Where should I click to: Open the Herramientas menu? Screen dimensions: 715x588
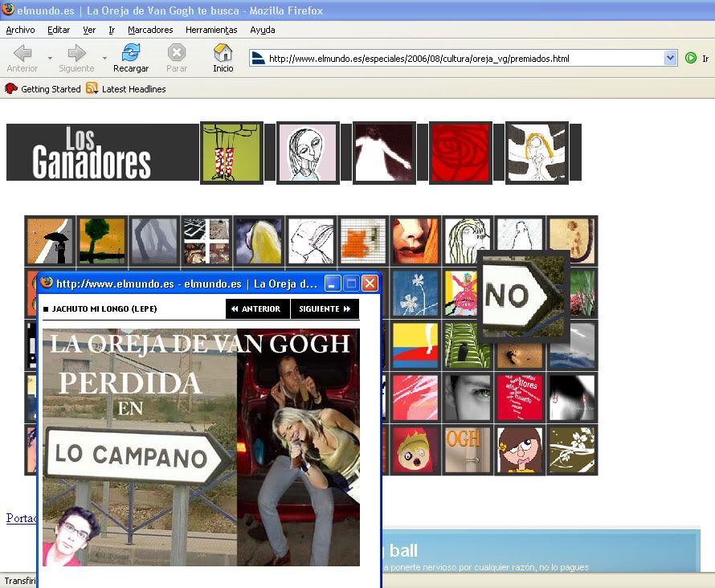pos(211,30)
